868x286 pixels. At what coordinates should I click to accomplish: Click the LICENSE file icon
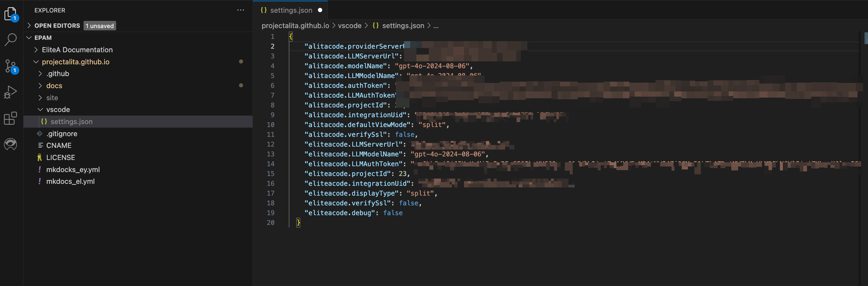pos(40,157)
